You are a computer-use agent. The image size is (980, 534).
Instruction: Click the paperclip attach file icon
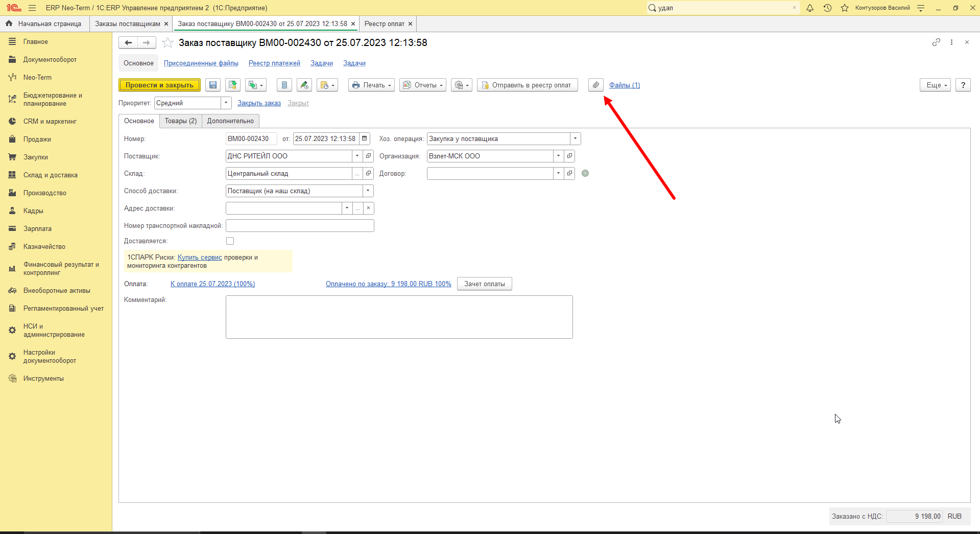coord(596,85)
